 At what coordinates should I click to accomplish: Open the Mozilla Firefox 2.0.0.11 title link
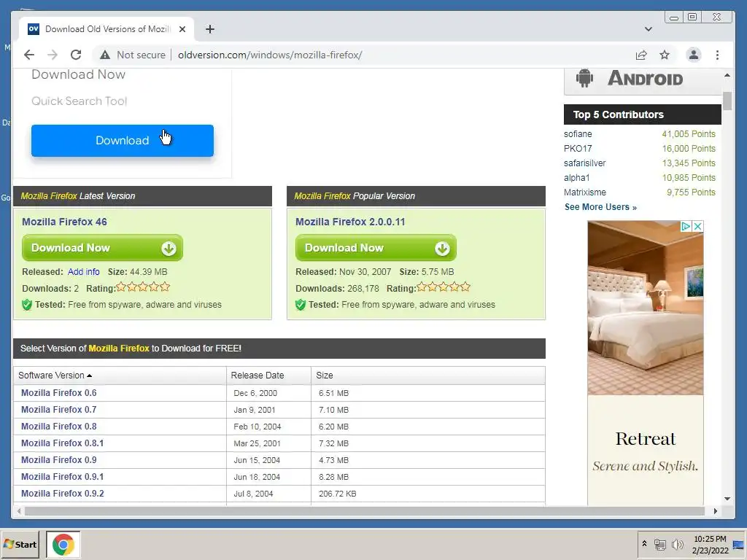(350, 222)
